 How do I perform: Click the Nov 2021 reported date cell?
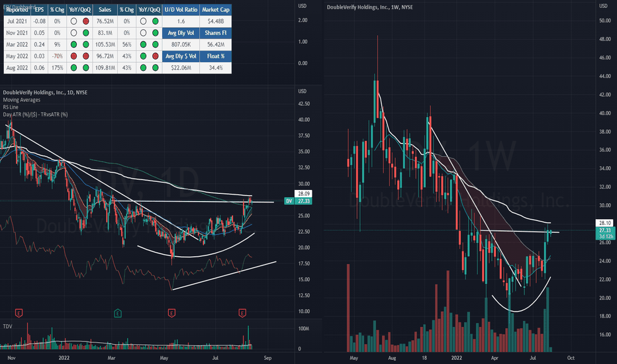(x=17, y=33)
